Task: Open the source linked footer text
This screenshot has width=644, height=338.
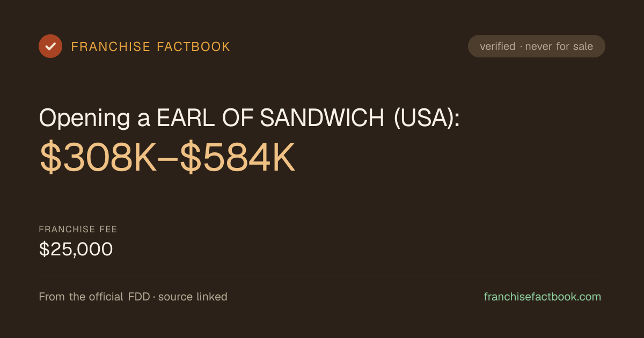Action: [193, 297]
